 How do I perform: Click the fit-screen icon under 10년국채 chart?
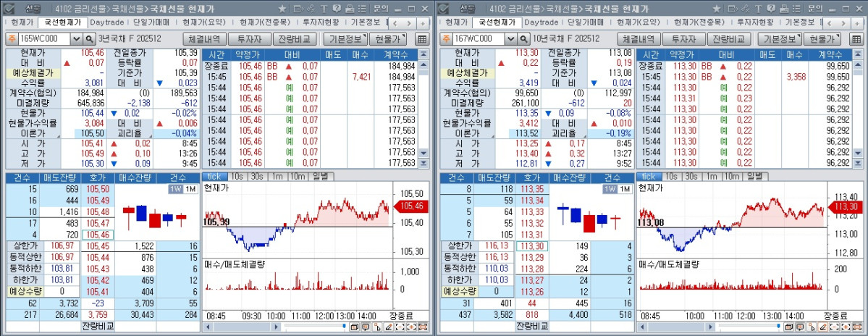coord(857,327)
